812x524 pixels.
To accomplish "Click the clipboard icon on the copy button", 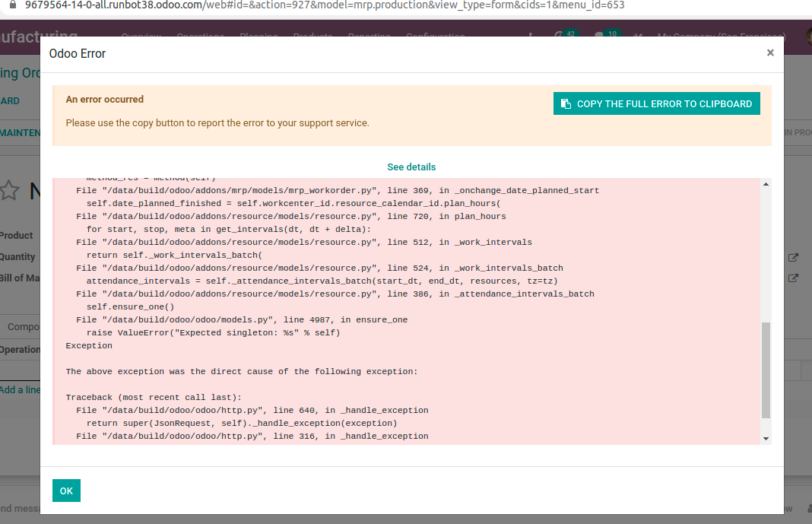I will point(566,103).
